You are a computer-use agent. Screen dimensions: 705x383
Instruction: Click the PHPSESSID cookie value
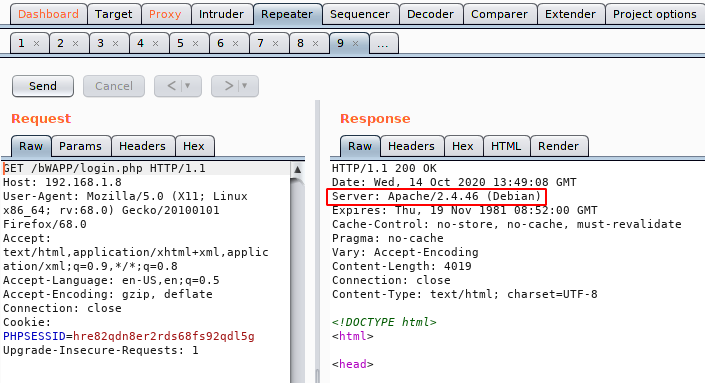[164, 336]
